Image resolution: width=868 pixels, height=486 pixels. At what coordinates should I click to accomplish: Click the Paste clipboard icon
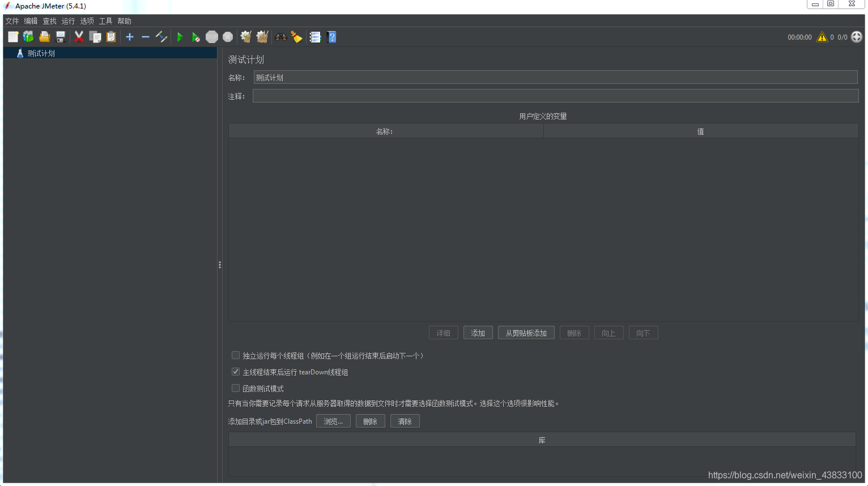click(x=111, y=37)
